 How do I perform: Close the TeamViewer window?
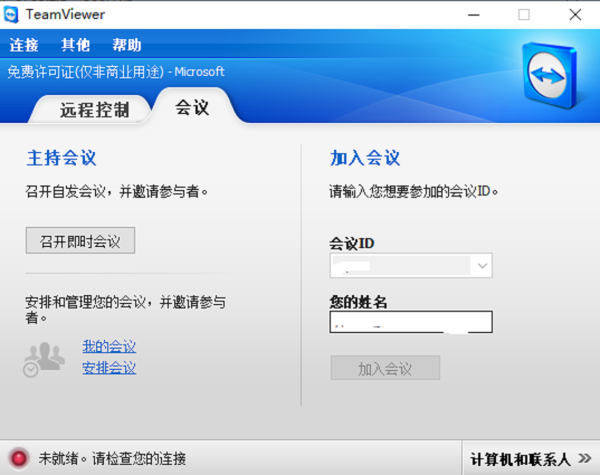tap(575, 15)
